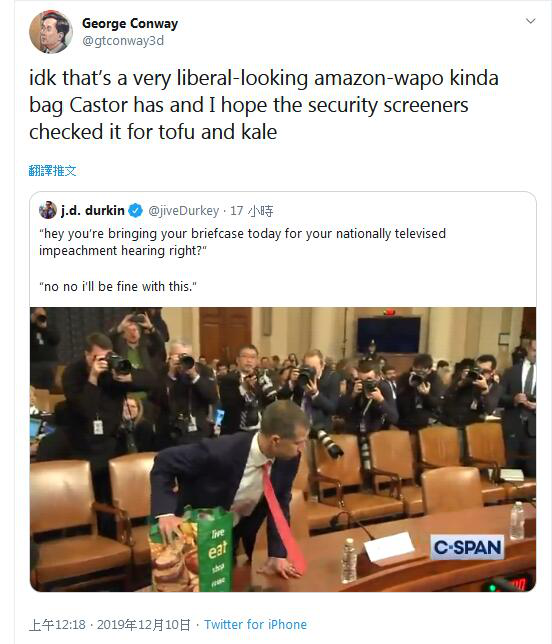
Task: Open the Twitter for iPhone source link
Action: pos(255,625)
